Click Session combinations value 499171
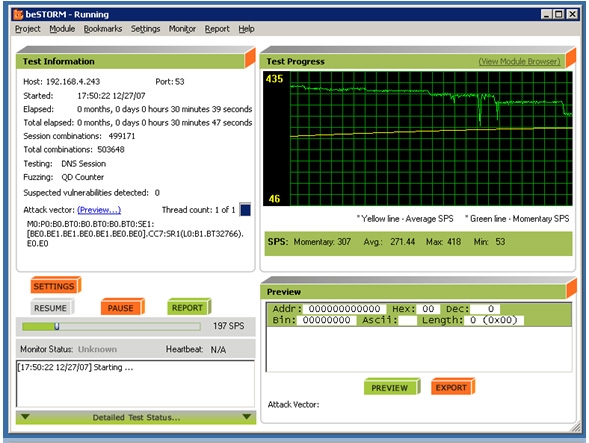 tap(122, 136)
